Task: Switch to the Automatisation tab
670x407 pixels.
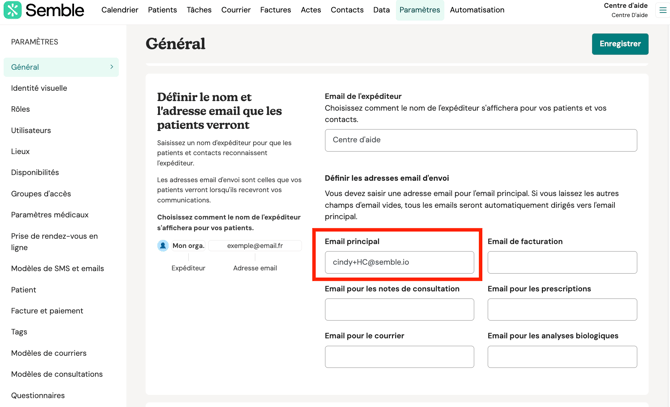Action: click(477, 10)
